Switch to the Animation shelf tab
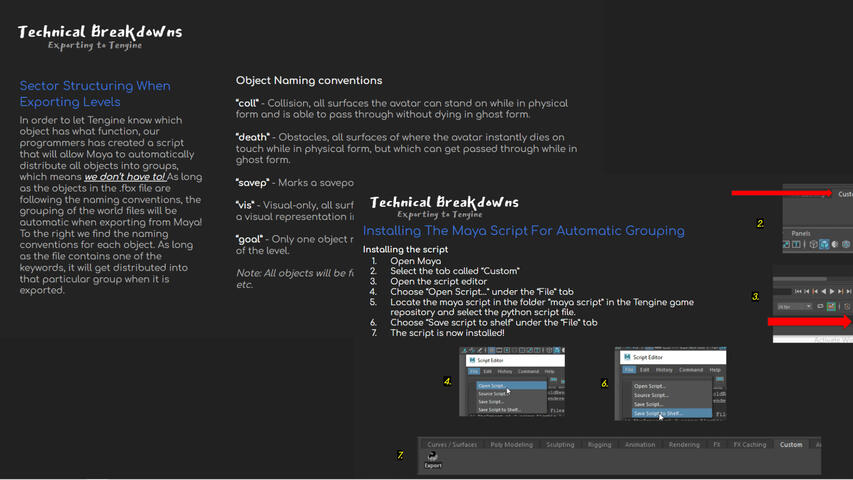 pyautogui.click(x=640, y=445)
